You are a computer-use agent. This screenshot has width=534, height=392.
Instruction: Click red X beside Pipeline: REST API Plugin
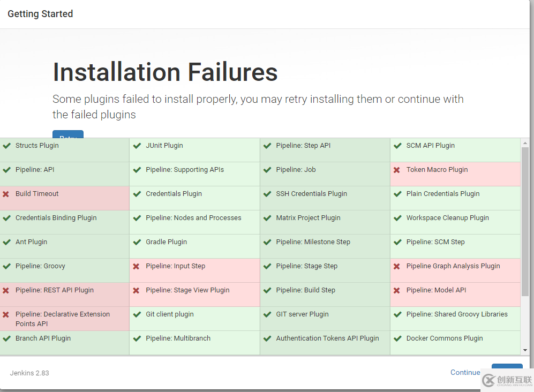point(6,290)
